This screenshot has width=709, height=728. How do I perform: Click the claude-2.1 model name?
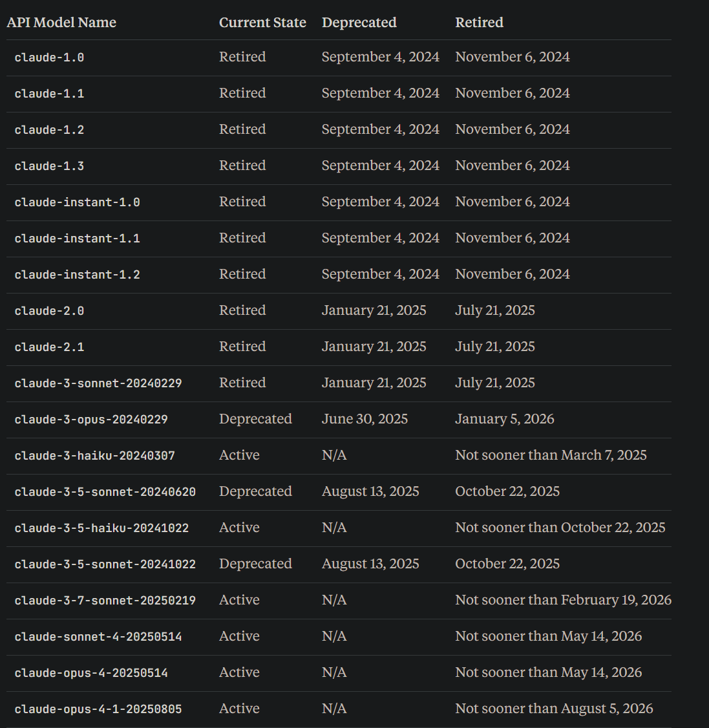[49, 347]
